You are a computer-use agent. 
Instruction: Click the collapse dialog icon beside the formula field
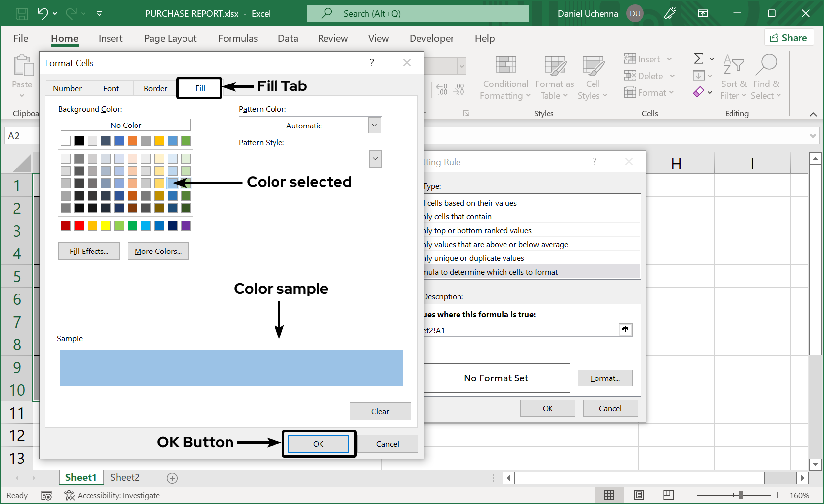tap(625, 330)
